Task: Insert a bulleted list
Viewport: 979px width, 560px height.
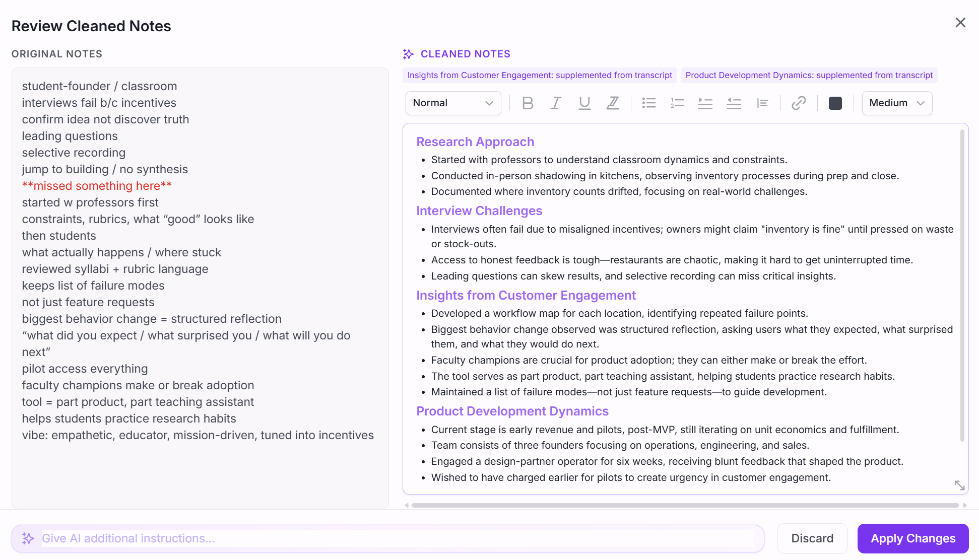Action: [649, 103]
